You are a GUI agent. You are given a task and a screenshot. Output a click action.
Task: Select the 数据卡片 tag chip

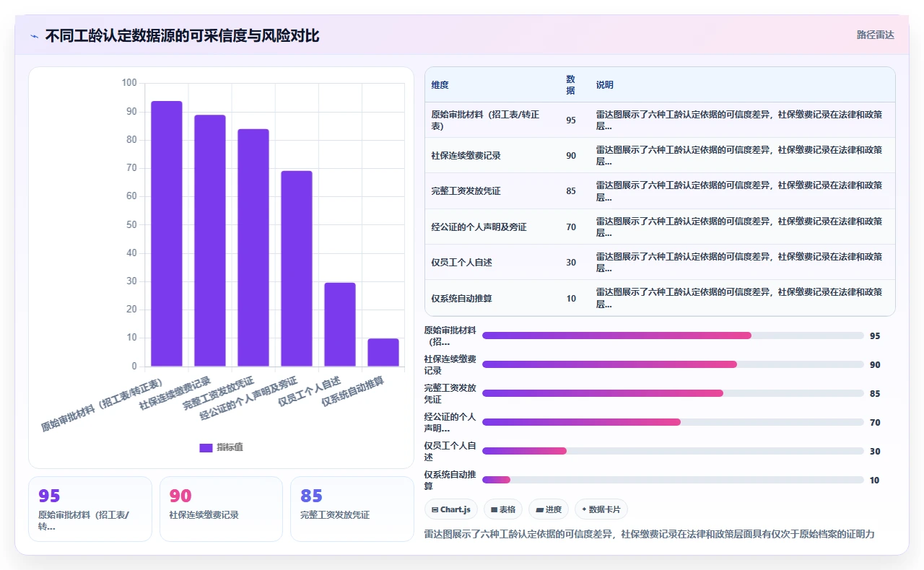point(601,509)
